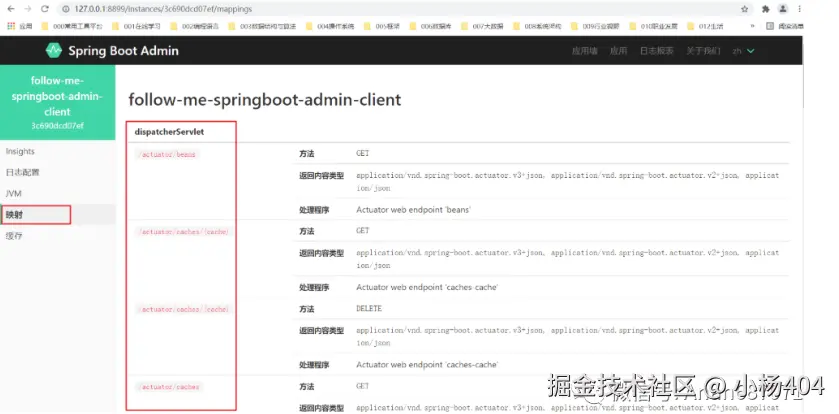Go forward in browser history

coord(28,9)
